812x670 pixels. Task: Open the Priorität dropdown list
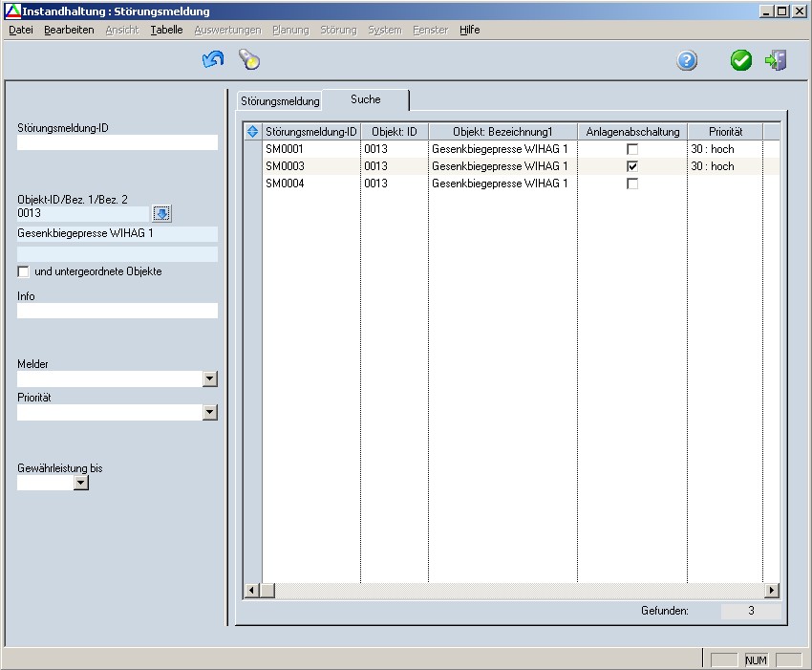click(x=210, y=413)
